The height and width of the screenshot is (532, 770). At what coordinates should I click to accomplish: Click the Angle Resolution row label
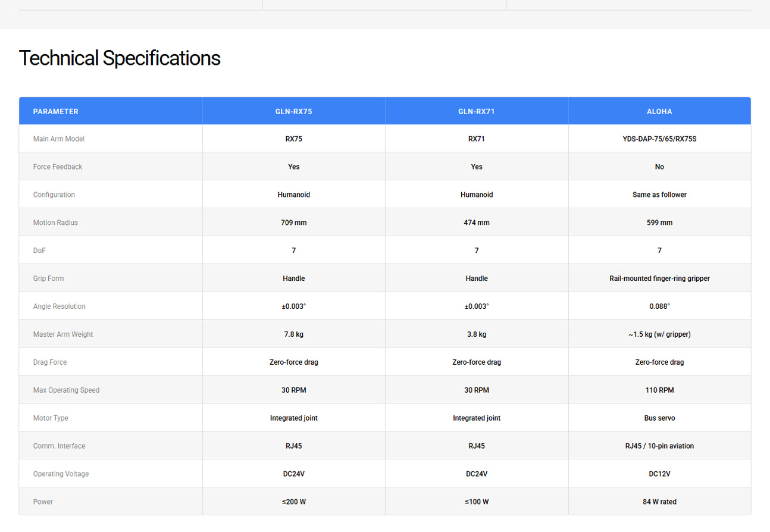point(60,306)
